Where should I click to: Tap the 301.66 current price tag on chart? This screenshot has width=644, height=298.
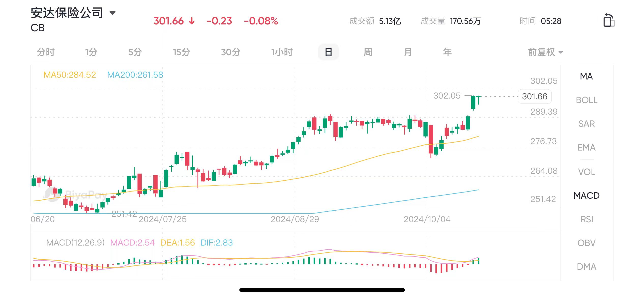tap(535, 97)
